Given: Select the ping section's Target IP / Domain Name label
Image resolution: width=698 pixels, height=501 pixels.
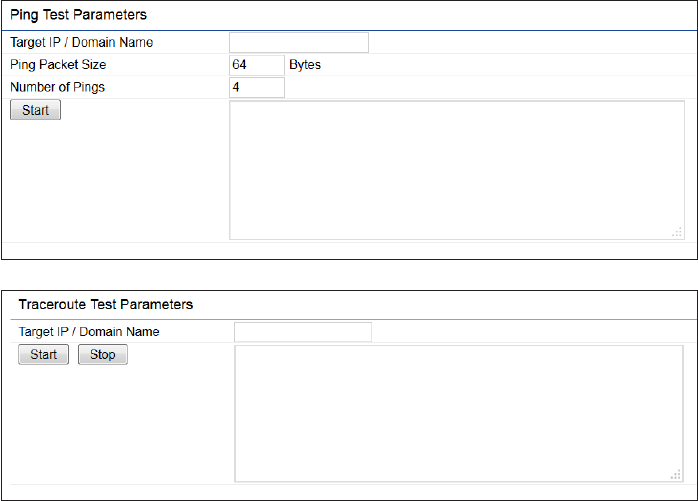Looking at the screenshot, I should pyautogui.click(x=81, y=43).
